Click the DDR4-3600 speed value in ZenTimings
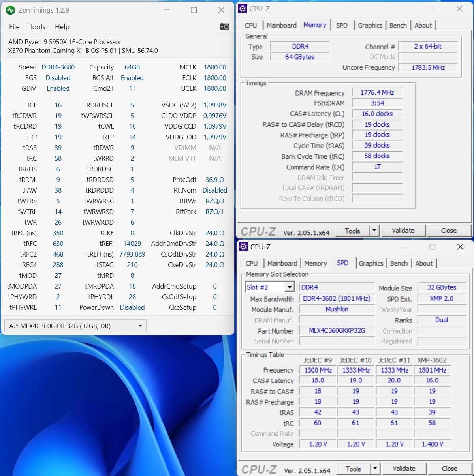The height and width of the screenshot is (476, 474). 58,67
